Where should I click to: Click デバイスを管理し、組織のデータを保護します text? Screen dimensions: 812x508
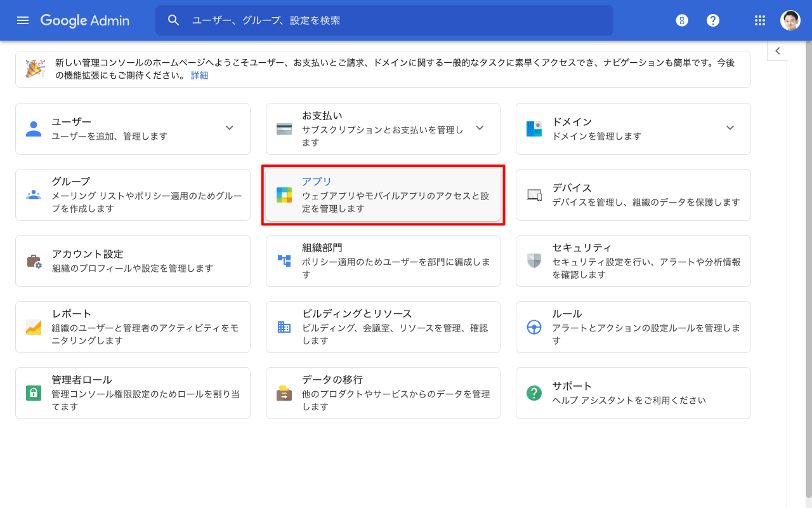tap(646, 202)
